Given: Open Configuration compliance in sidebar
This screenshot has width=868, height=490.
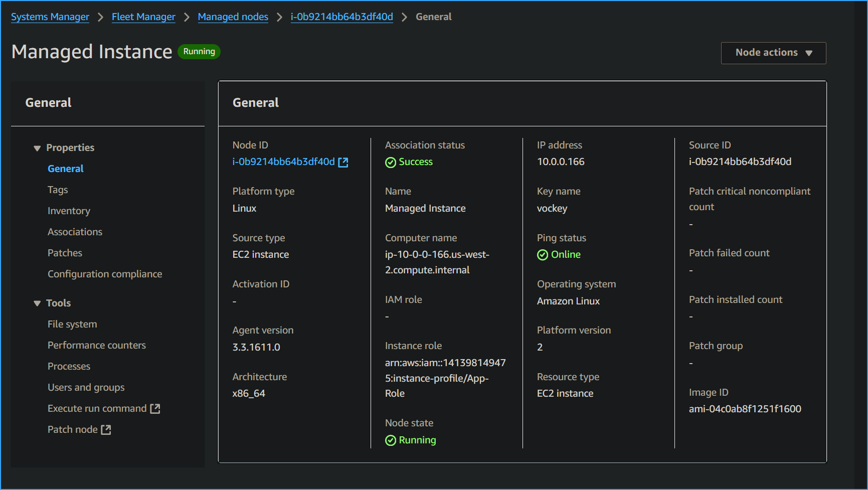Looking at the screenshot, I should coord(104,274).
